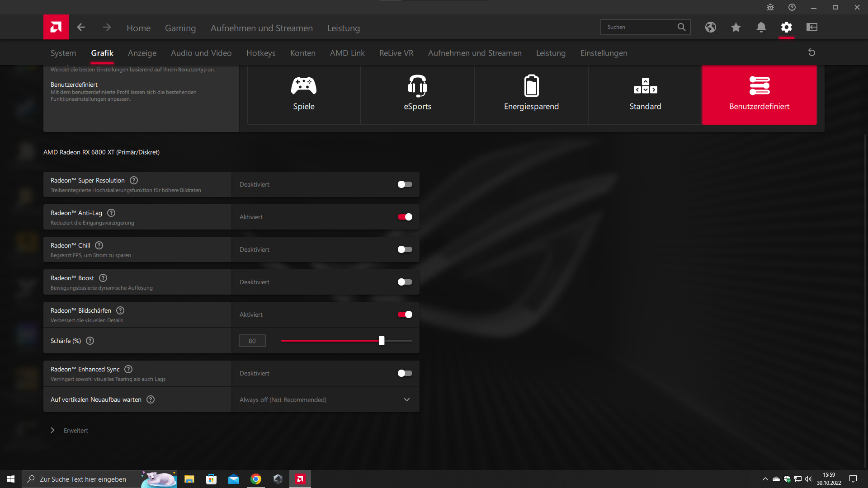This screenshot has width=868, height=488.
Task: Enable Radeon Super Resolution toggle
Action: click(405, 184)
